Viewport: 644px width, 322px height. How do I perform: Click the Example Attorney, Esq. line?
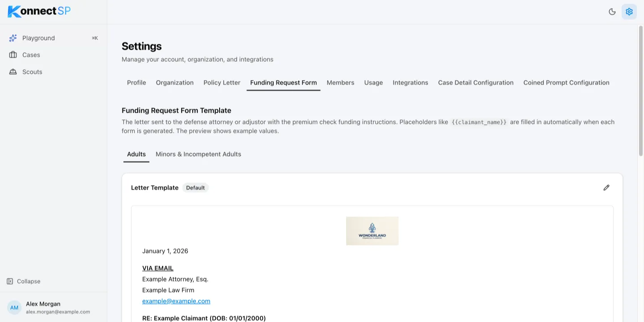[x=175, y=279]
